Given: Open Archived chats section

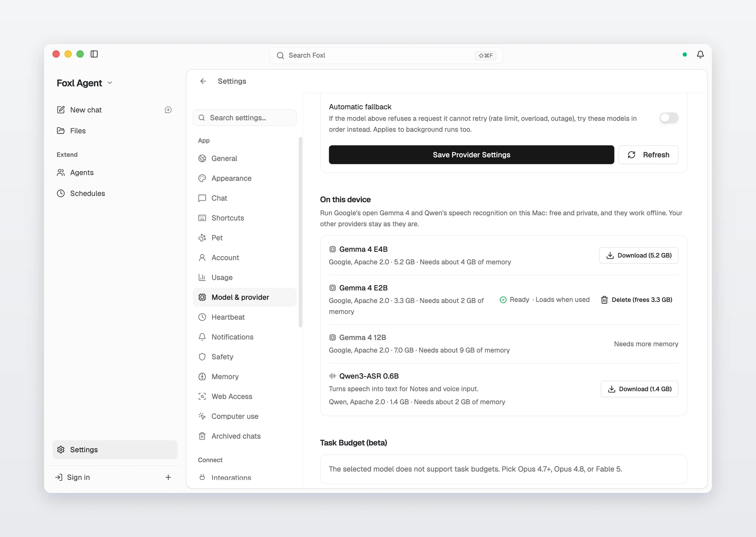Looking at the screenshot, I should coord(244,436).
